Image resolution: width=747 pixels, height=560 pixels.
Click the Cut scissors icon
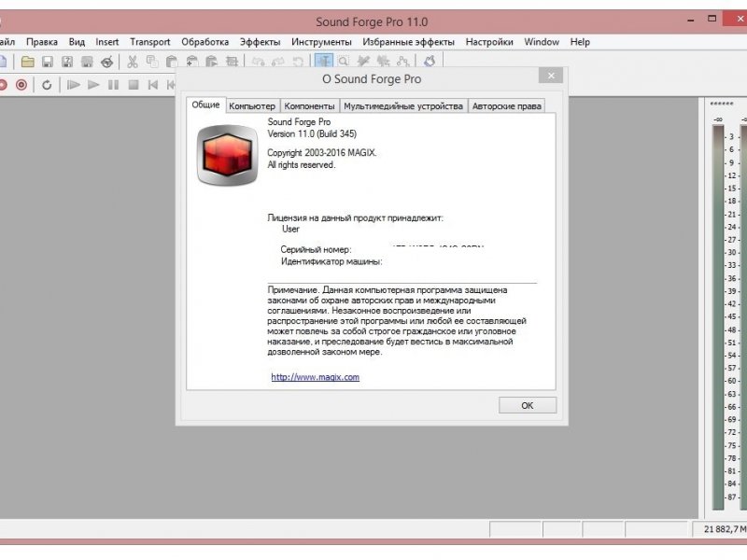(x=133, y=62)
